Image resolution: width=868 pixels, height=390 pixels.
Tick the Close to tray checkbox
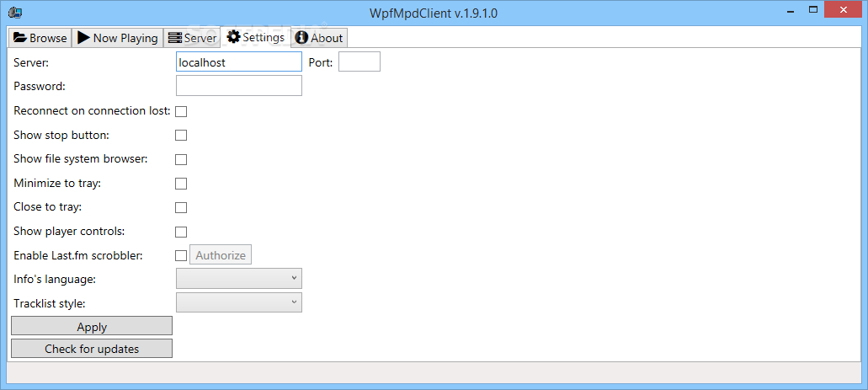point(181,208)
